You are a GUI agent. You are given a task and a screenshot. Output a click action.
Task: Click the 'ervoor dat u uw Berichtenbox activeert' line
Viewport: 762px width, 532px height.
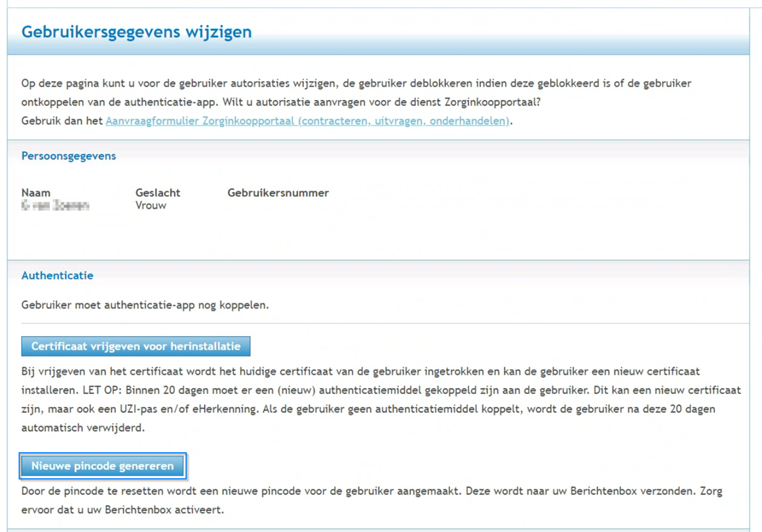coord(123,509)
